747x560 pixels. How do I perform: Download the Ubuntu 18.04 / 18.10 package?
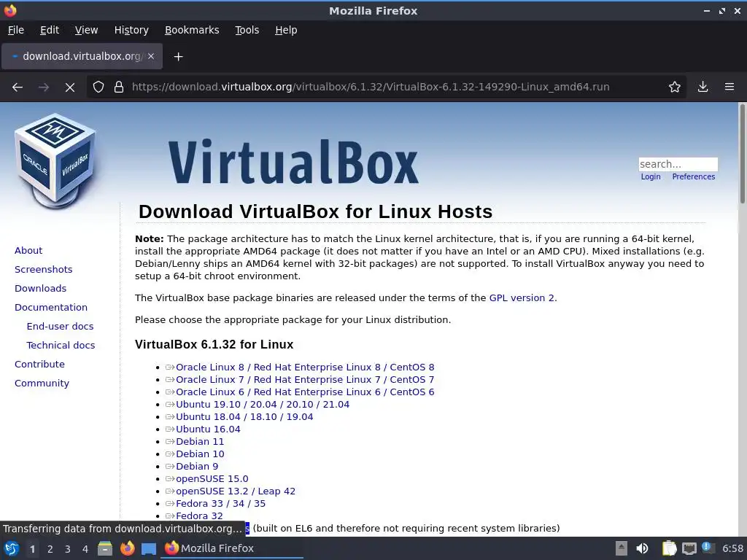point(244,416)
